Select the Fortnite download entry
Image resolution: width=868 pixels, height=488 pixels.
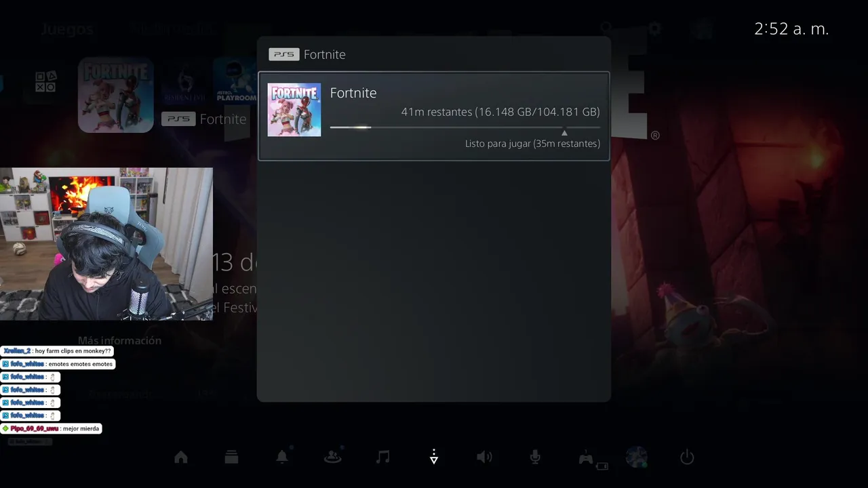tap(434, 116)
